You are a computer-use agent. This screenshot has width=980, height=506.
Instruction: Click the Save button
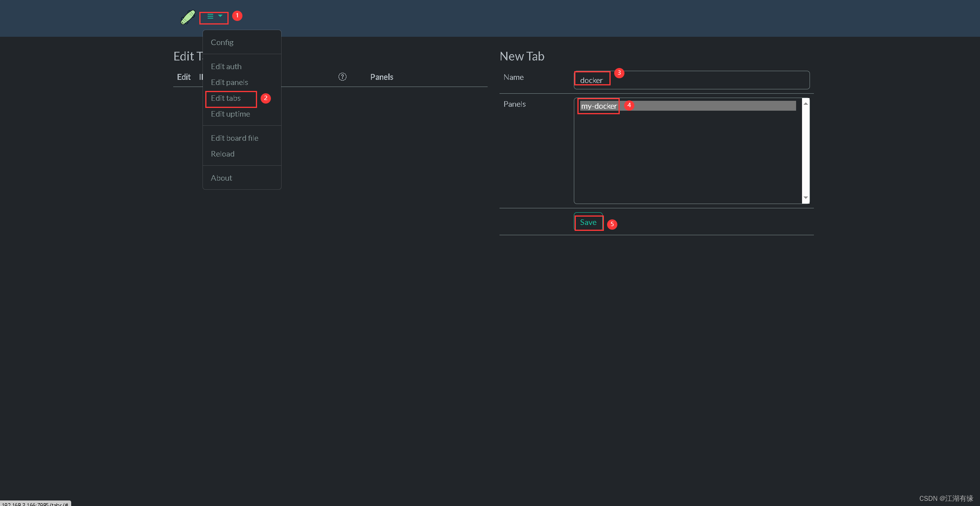pyautogui.click(x=588, y=222)
